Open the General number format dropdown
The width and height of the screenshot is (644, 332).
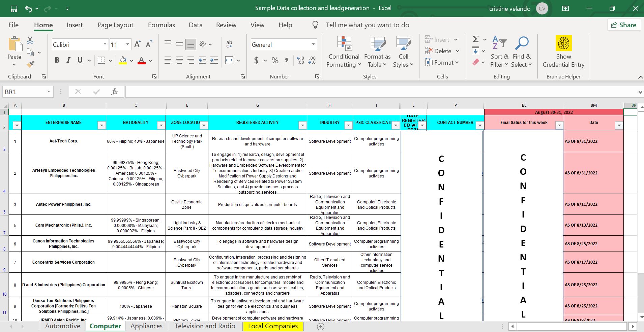313,44
